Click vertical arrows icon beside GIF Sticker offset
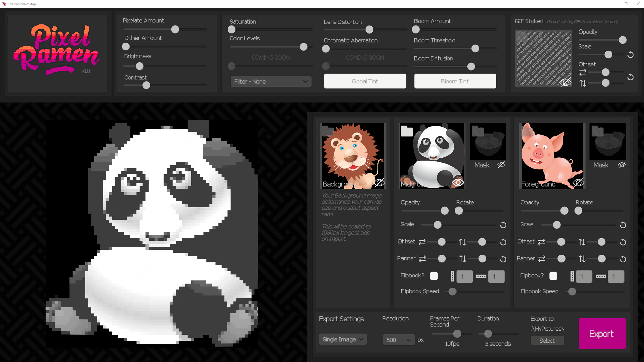 (583, 83)
